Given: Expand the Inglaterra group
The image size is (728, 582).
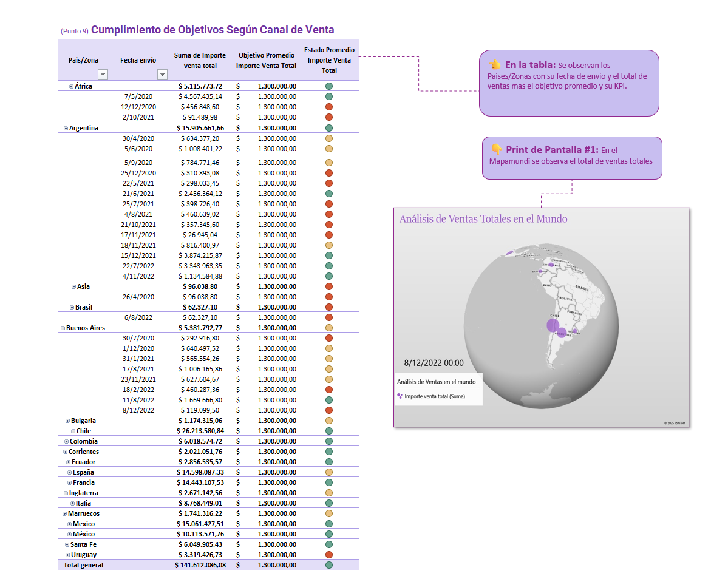Looking at the screenshot, I should (x=66, y=493).
